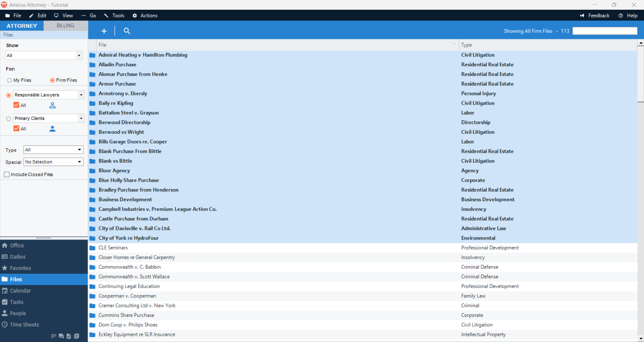Select the ATTORNEY tab
The image size is (644, 342).
[22, 26]
